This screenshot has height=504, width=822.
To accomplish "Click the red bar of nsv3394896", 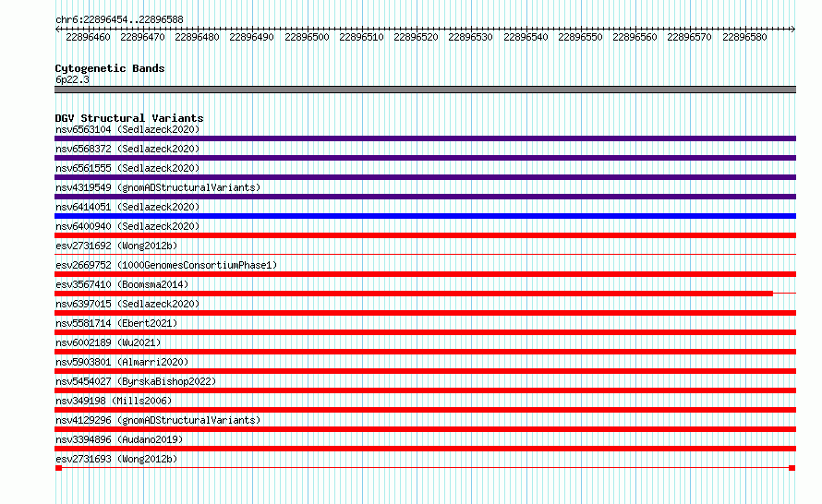I will tap(425, 449).
